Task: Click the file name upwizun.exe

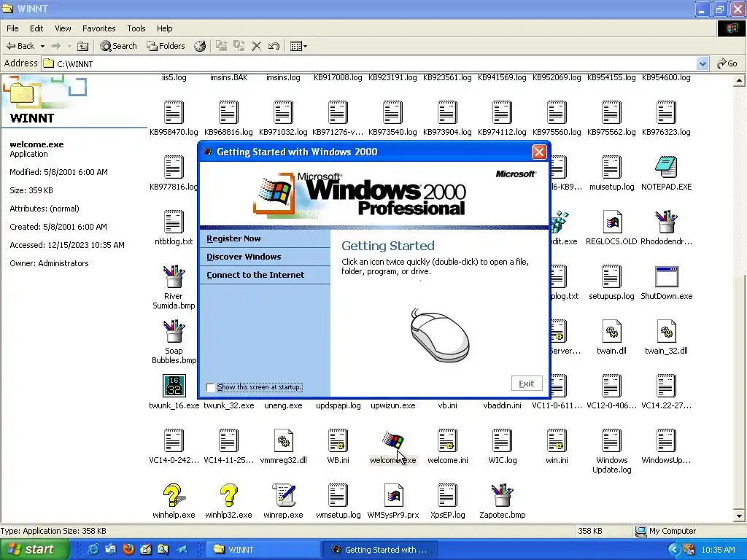Action: (393, 405)
